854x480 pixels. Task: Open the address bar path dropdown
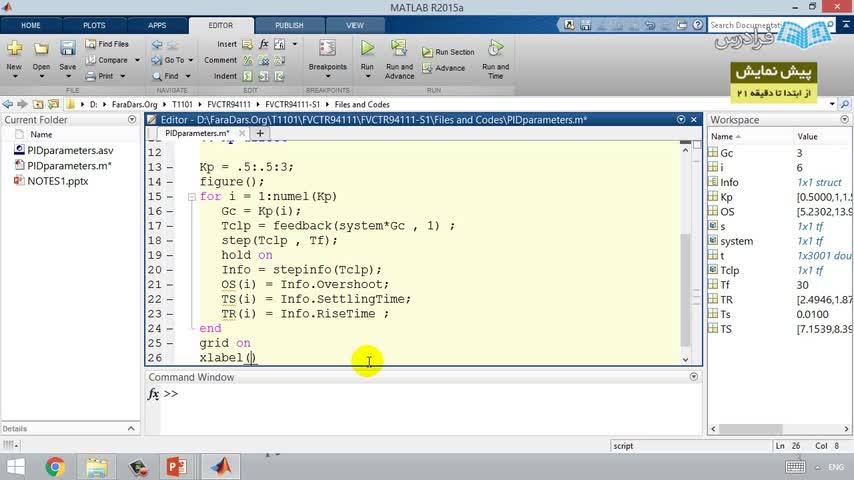[x=832, y=104]
